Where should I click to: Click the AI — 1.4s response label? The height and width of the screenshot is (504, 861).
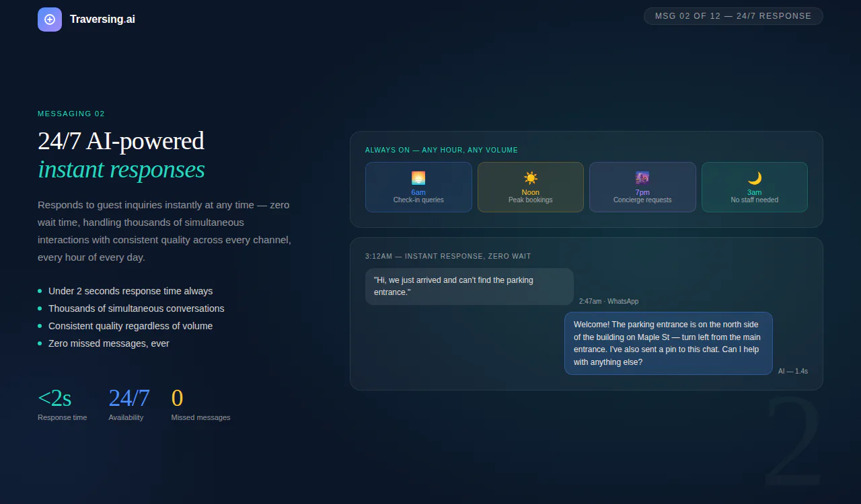[793, 371]
